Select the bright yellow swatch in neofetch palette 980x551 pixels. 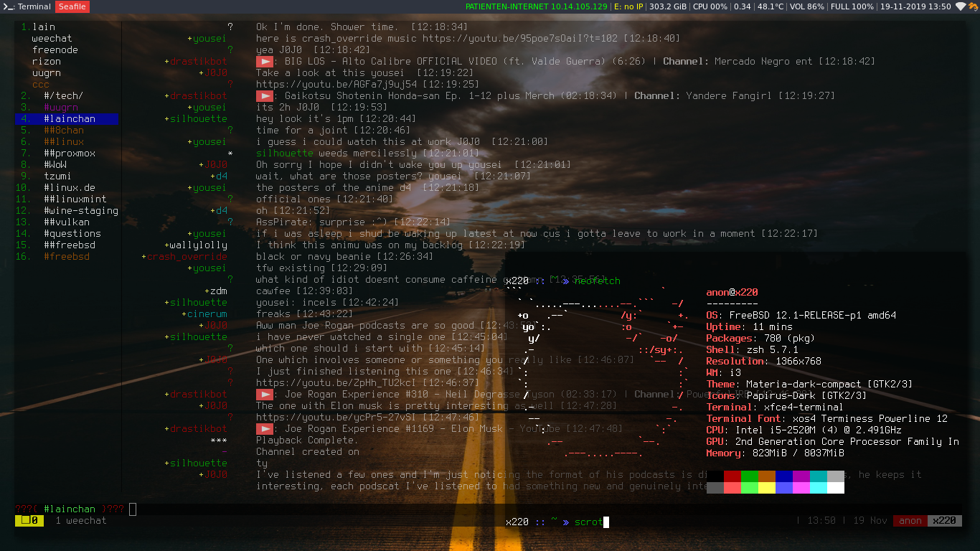click(x=767, y=488)
